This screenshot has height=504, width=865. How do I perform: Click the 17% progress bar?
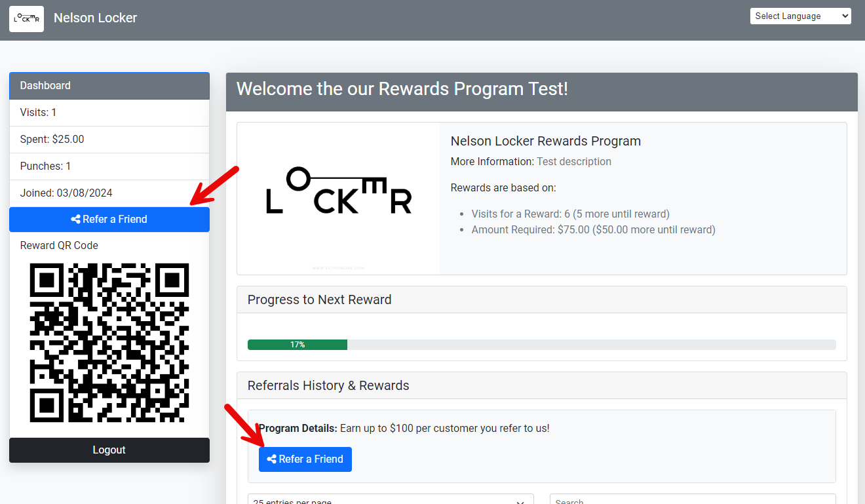tap(297, 344)
